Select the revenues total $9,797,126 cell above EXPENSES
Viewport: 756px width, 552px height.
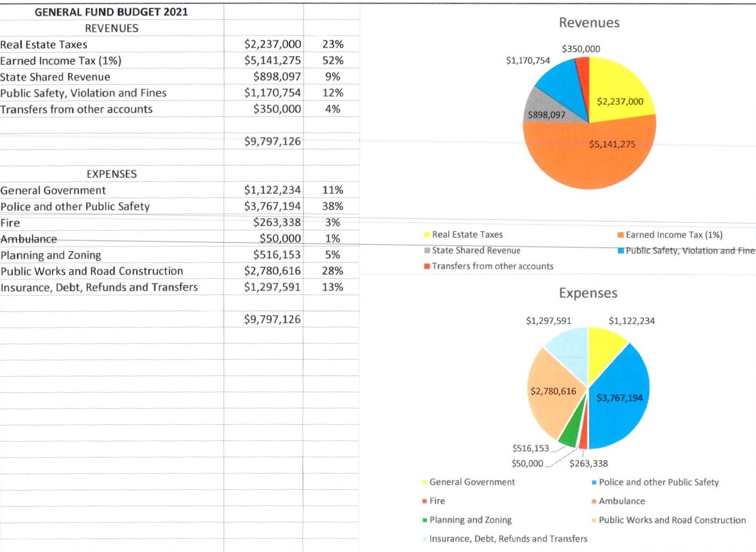[x=272, y=141]
